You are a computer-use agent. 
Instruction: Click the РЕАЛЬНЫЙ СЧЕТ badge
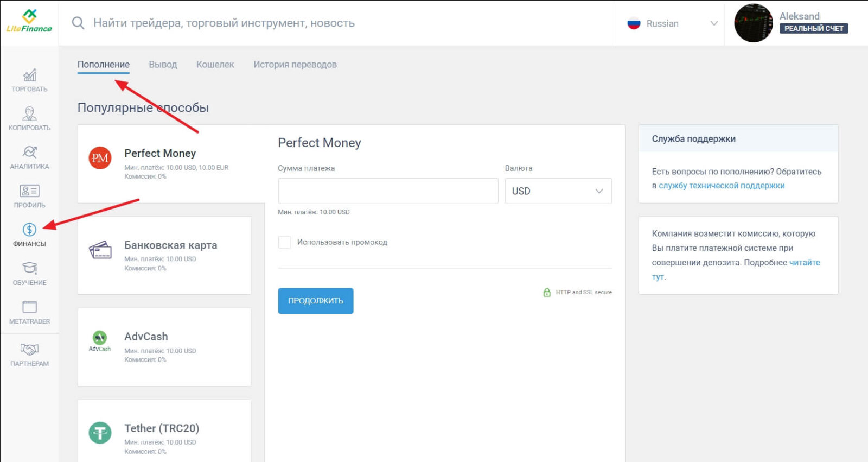814,28
